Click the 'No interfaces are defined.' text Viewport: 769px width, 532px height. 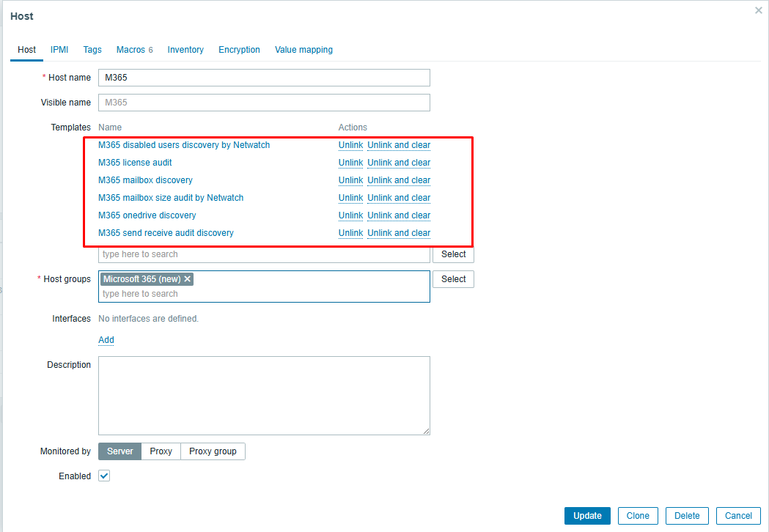coord(148,319)
